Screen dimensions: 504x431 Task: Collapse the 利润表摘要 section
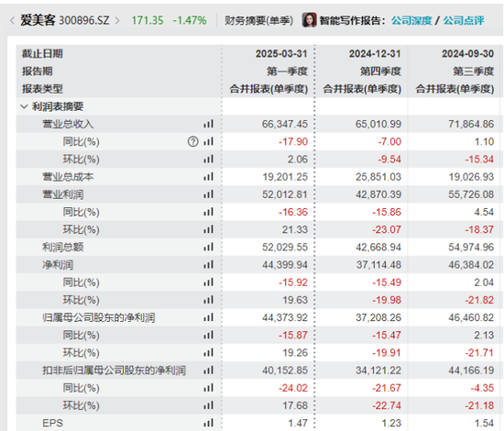24,106
